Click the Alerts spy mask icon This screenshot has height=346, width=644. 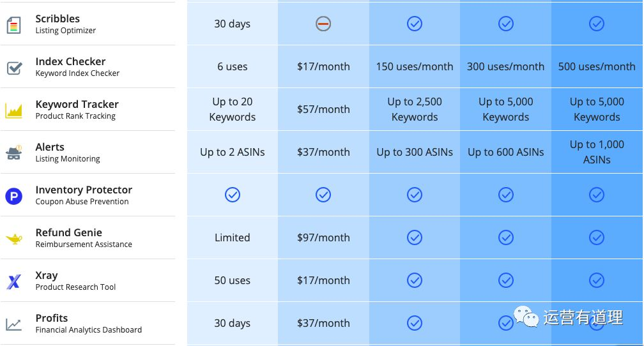click(x=13, y=153)
